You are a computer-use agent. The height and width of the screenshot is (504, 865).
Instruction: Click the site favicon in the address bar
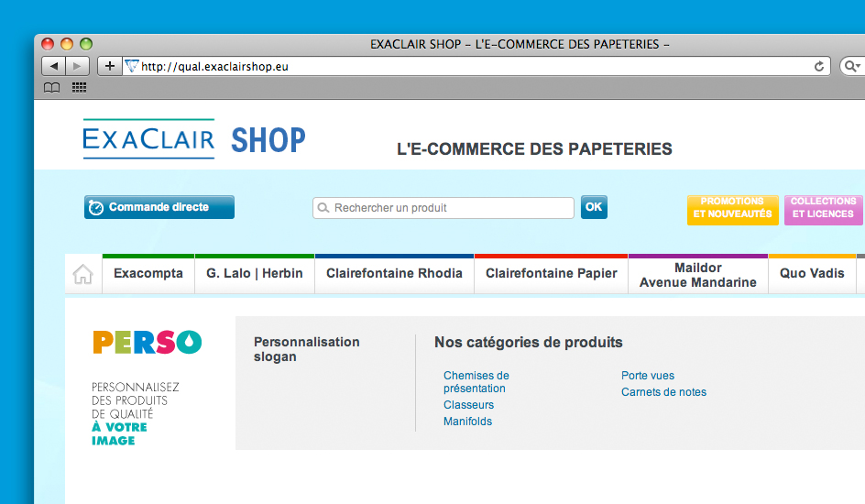[x=132, y=66]
